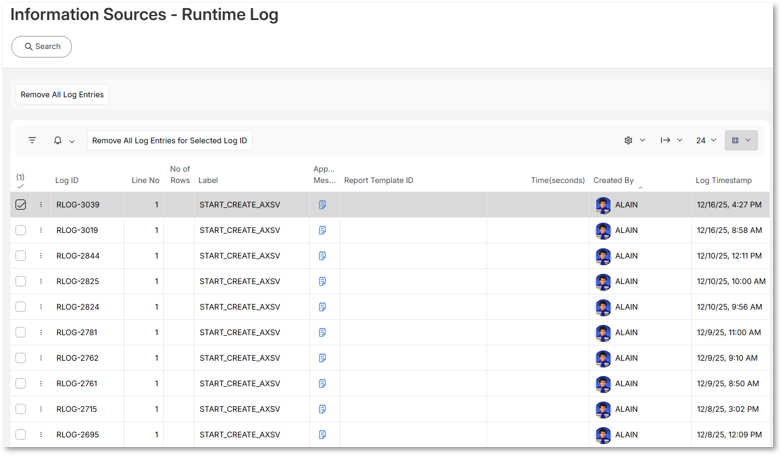
Task: Expand the table view layout dropdown arrow
Action: tap(748, 140)
